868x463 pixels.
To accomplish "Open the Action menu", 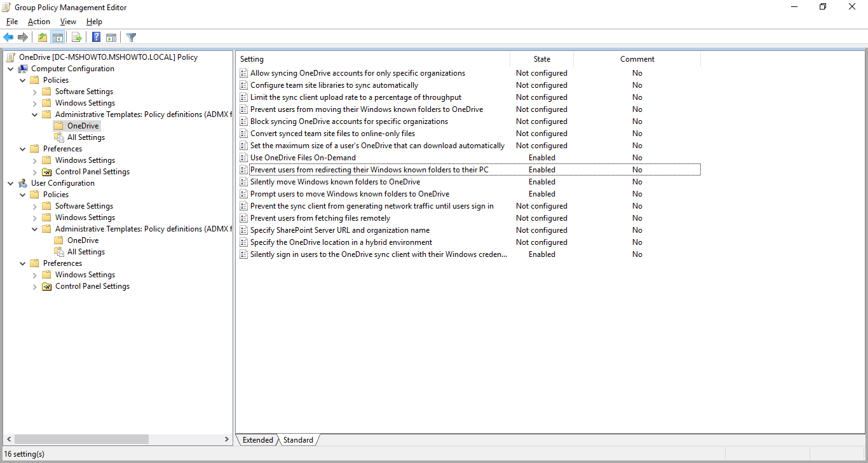I will [39, 22].
